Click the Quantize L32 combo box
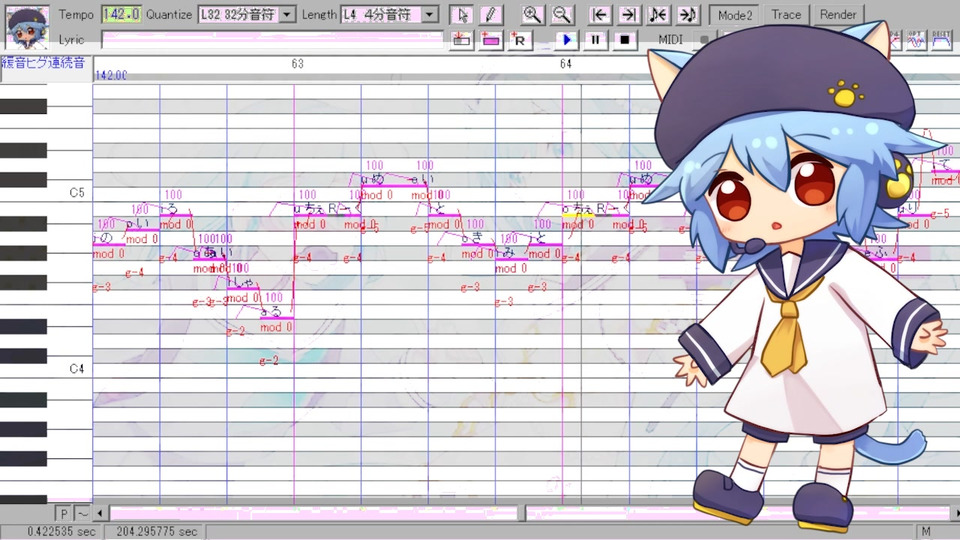 click(247, 15)
